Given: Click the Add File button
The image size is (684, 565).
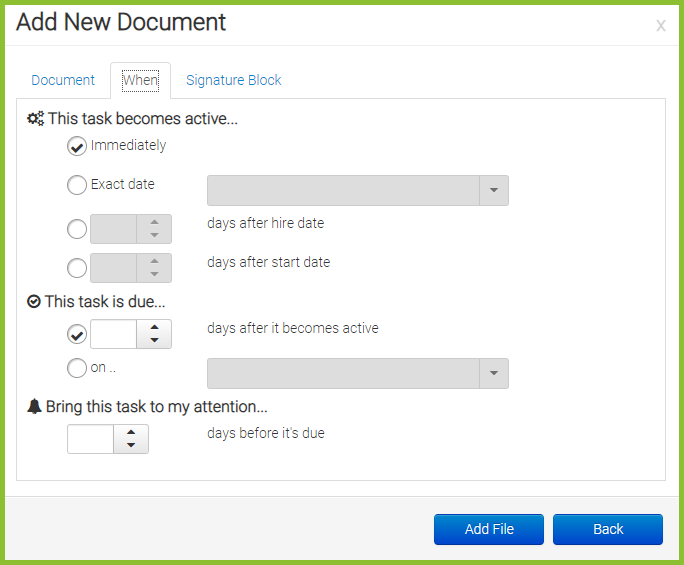Looking at the screenshot, I should click(489, 529).
